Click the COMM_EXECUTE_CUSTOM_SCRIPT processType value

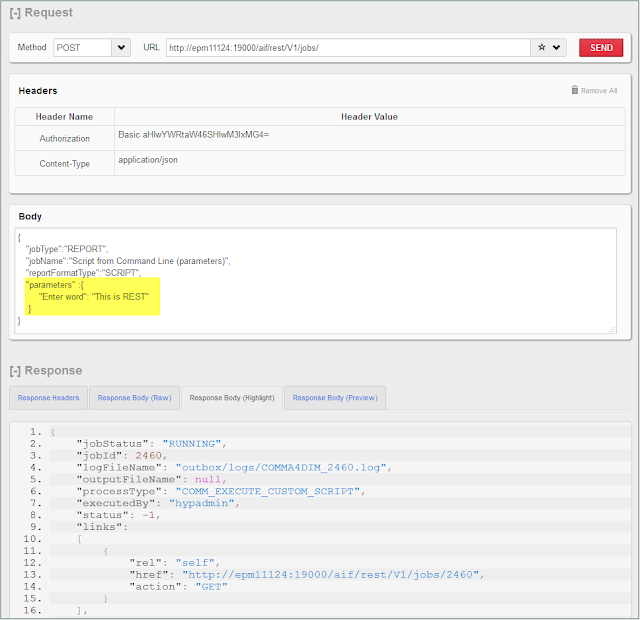pos(268,491)
